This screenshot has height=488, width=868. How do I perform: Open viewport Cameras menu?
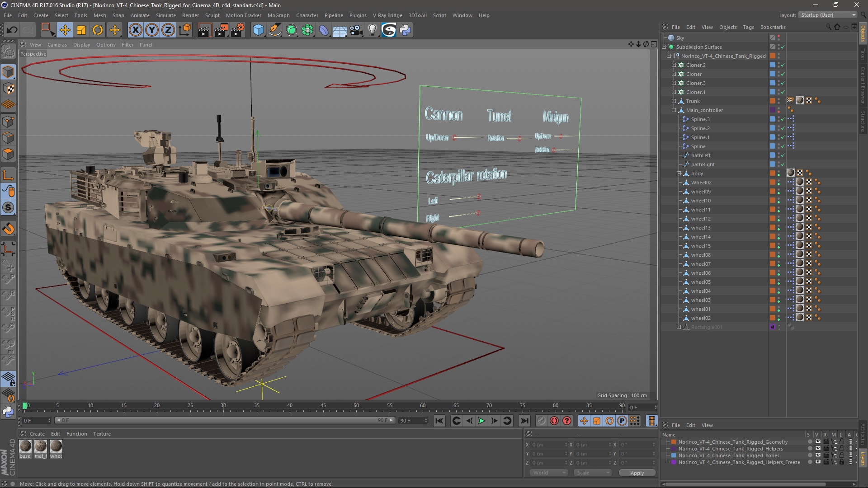point(57,45)
